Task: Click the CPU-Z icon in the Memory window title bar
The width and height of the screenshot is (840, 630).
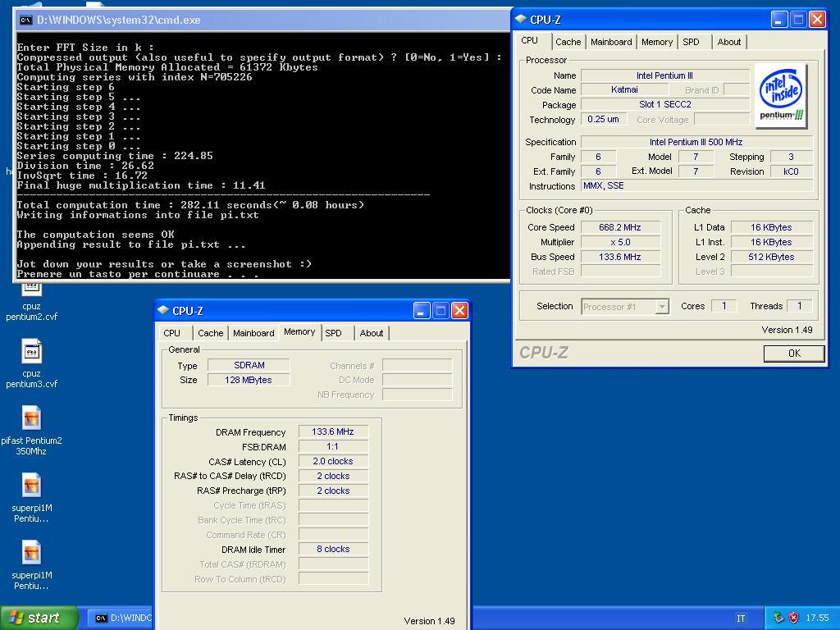Action: pyautogui.click(x=163, y=311)
